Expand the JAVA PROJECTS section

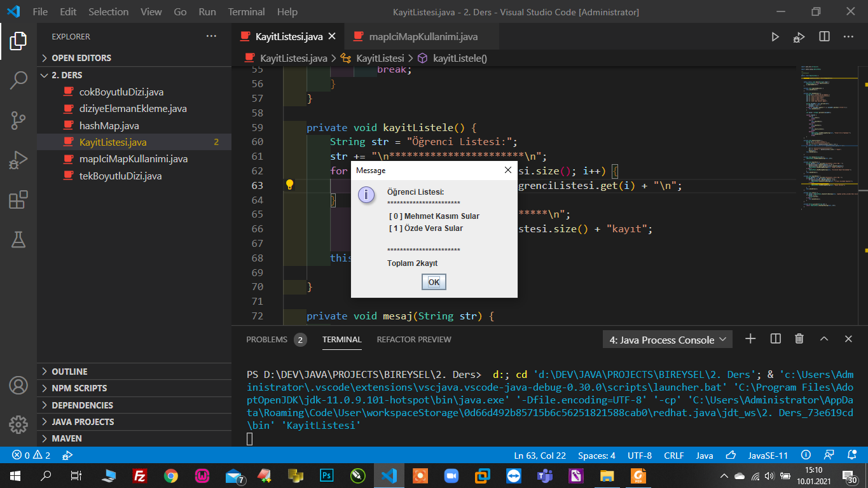point(83,422)
